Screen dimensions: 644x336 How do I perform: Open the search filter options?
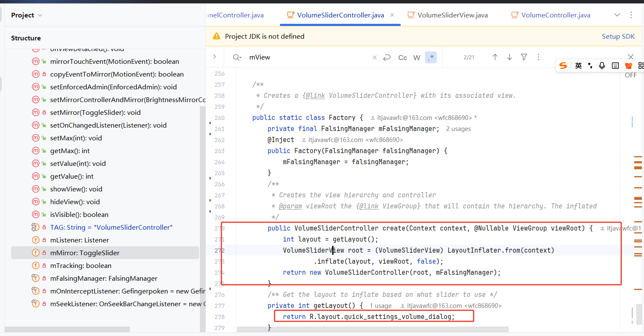[524, 57]
